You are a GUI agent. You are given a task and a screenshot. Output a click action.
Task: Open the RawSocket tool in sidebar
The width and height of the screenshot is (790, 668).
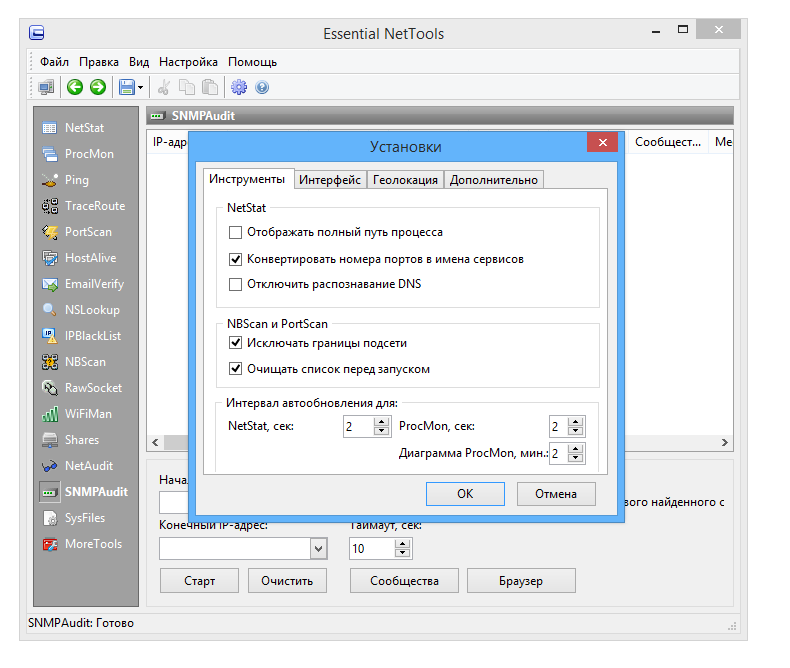click(83, 388)
